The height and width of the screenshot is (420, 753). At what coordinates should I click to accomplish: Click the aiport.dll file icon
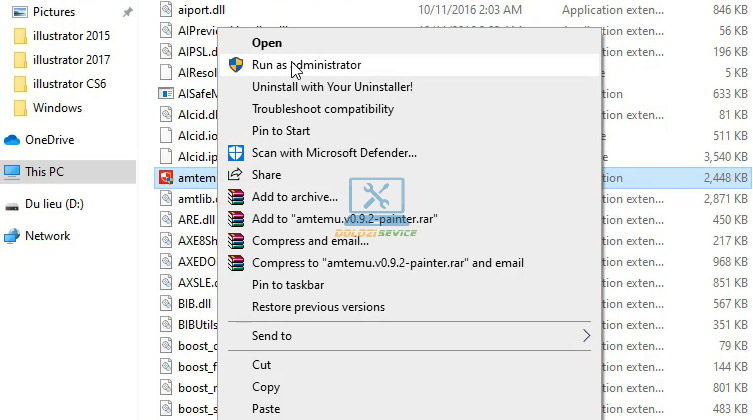pyautogui.click(x=166, y=10)
